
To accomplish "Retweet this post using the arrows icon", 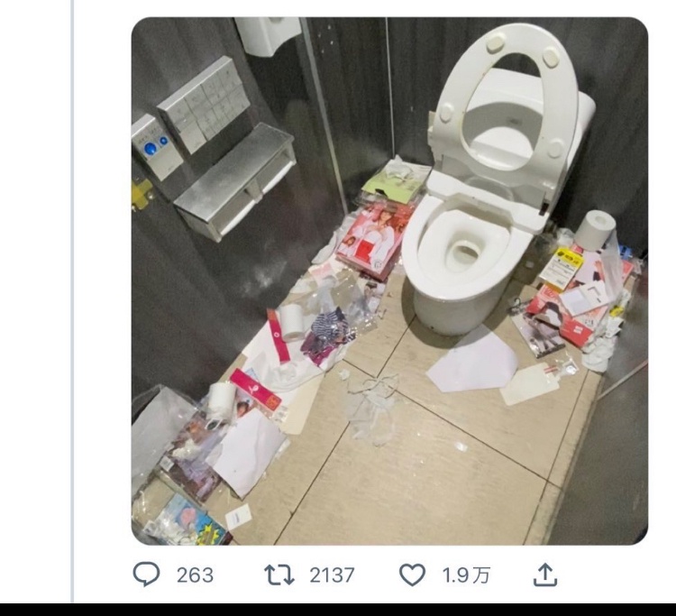I will 279,575.
